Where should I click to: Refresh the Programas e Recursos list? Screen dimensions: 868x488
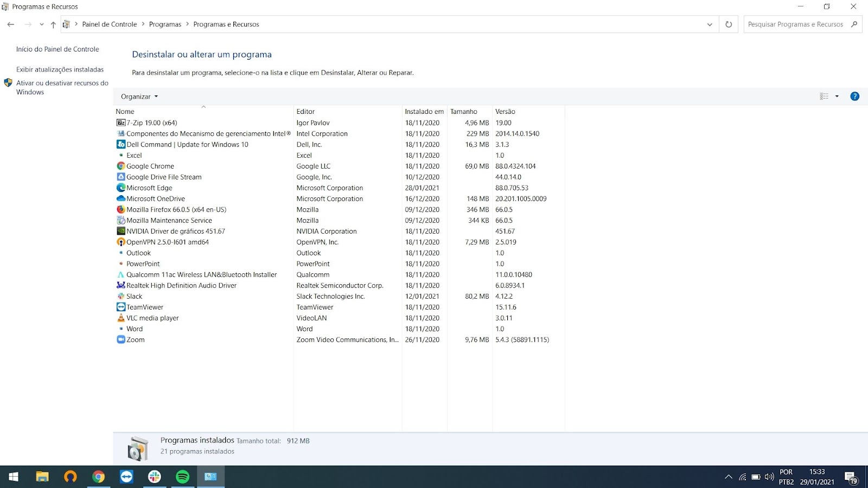(729, 24)
